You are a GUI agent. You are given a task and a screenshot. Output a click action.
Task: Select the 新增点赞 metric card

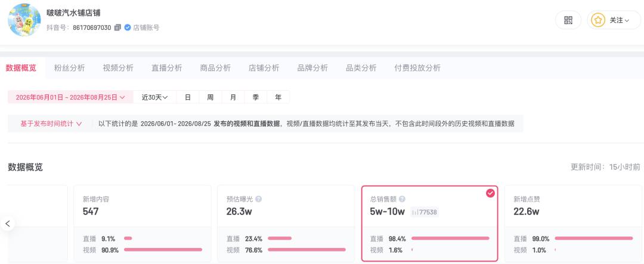(x=574, y=223)
